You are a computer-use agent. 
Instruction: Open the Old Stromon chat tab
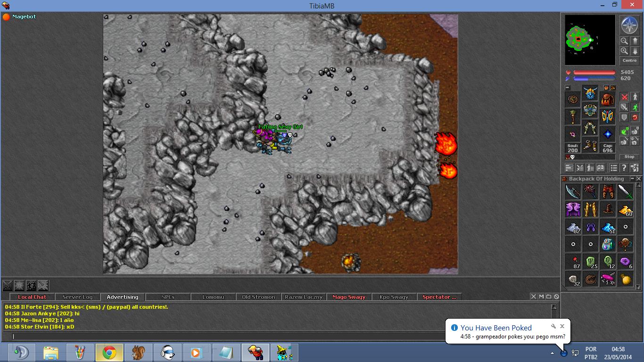point(258,297)
